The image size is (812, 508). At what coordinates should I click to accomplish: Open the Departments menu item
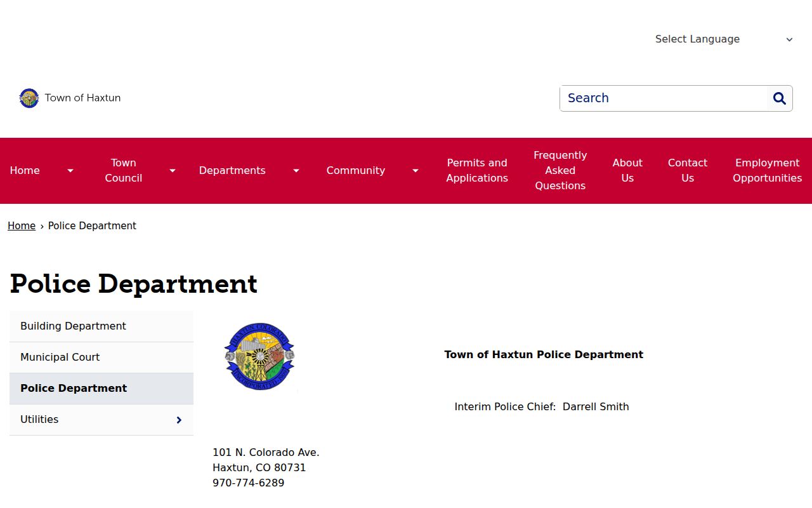coord(232,171)
